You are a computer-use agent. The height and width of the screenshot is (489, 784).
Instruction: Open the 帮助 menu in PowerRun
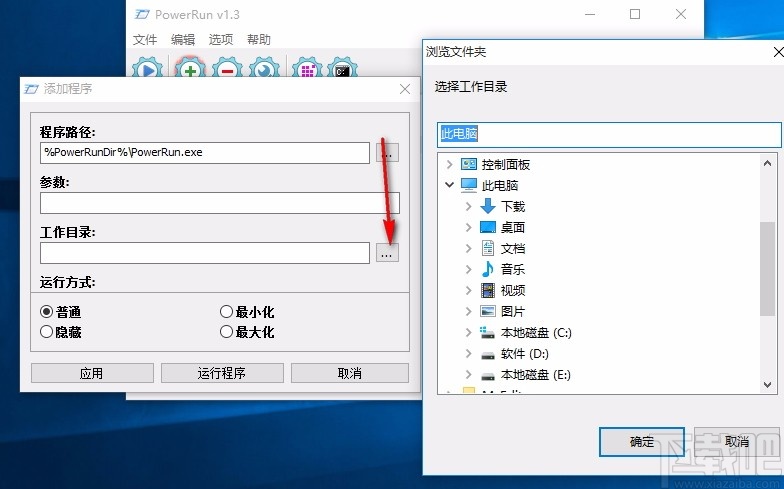pyautogui.click(x=259, y=40)
